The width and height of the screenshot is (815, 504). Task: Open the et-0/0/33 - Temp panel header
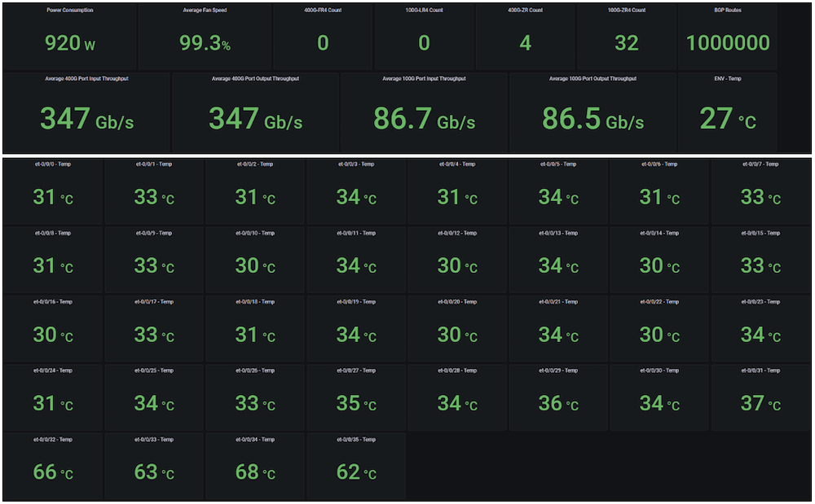[154, 440]
